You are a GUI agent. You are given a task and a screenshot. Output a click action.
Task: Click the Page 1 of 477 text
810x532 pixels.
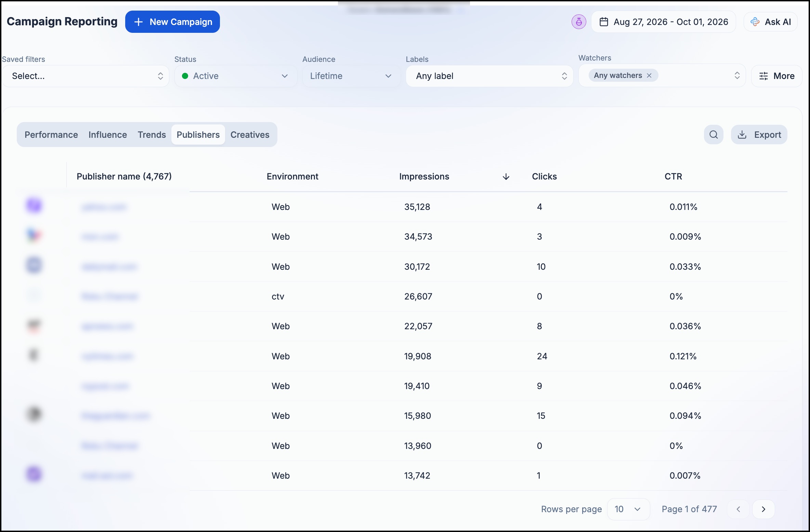[x=689, y=509]
